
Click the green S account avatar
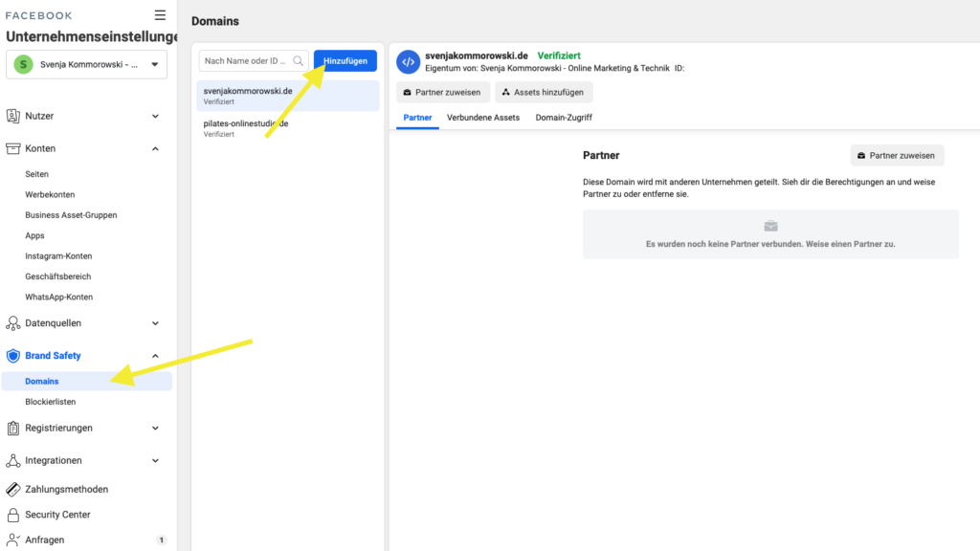(x=23, y=64)
